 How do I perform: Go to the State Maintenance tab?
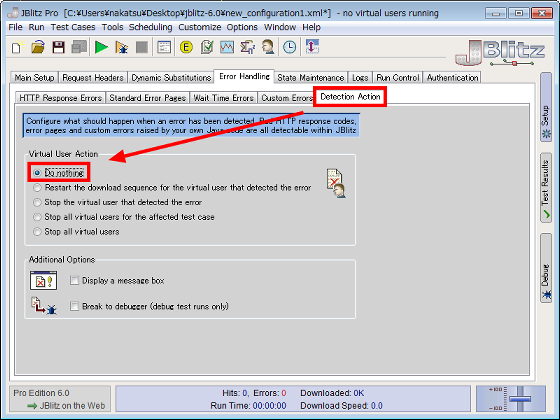(311, 78)
